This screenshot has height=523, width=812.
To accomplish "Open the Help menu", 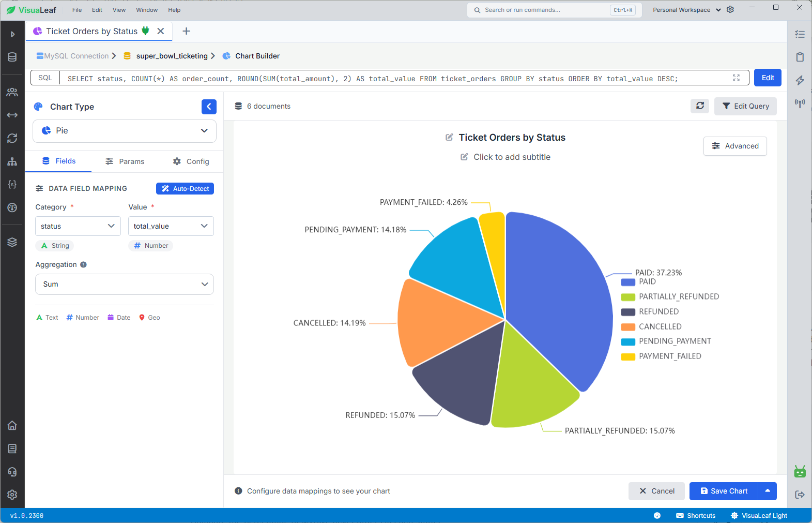I will point(174,10).
